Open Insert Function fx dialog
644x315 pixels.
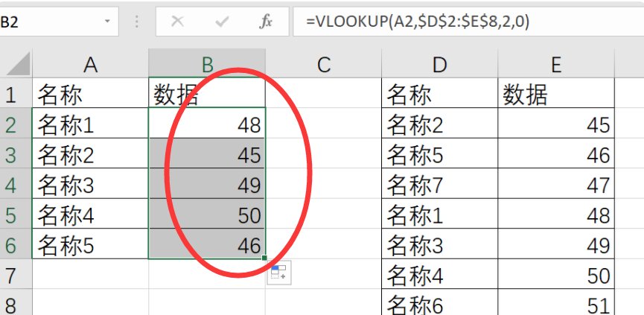coord(266,22)
